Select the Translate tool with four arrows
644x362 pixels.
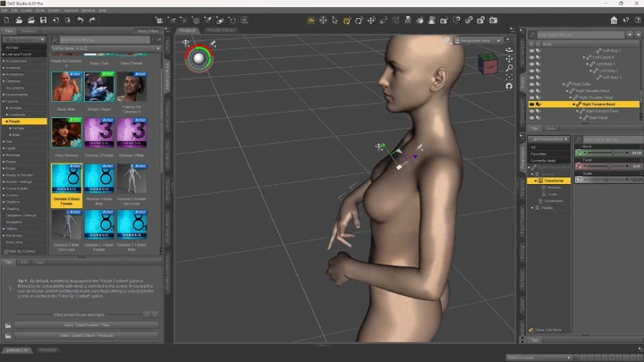[x=371, y=20]
